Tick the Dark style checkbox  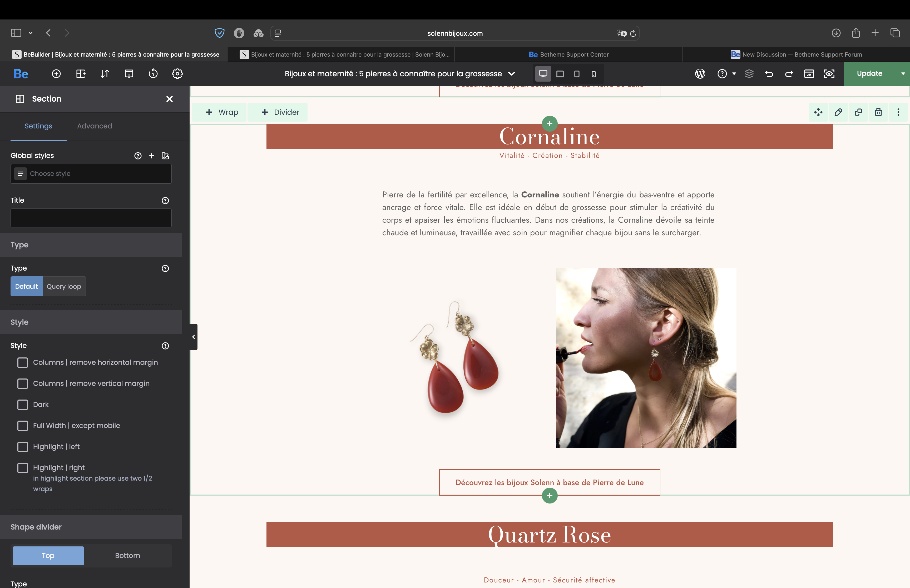23,404
